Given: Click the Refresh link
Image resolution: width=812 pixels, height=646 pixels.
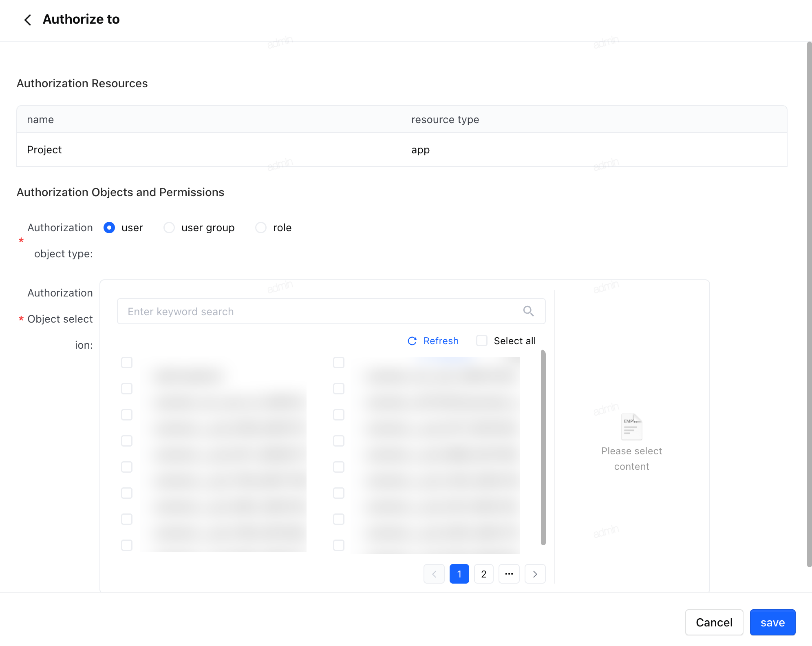Looking at the screenshot, I should click(x=441, y=341).
